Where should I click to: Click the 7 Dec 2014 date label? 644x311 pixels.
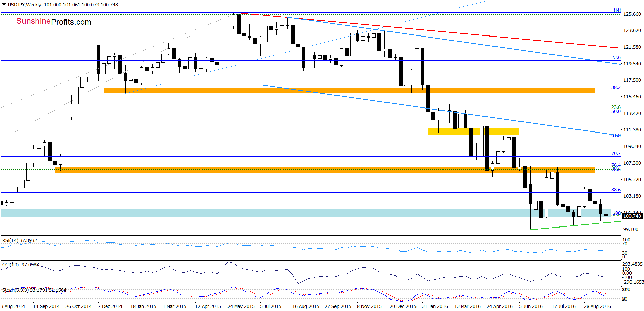point(110,306)
